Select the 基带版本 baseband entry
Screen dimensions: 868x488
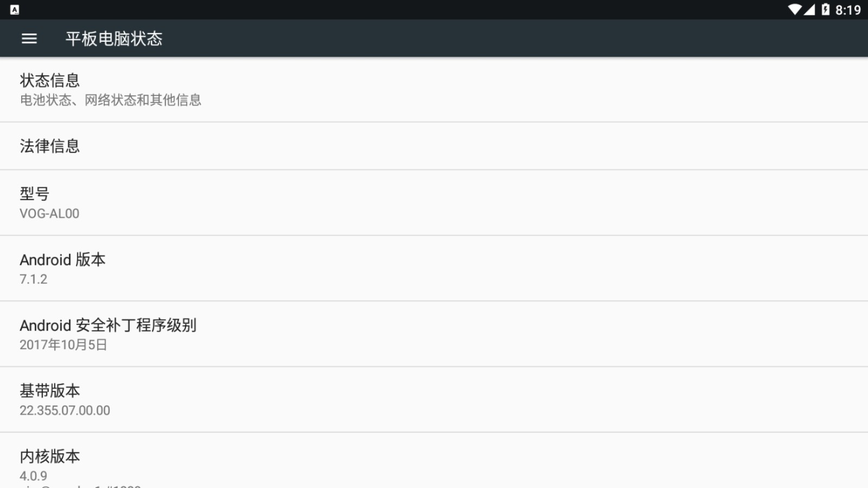coord(434,400)
